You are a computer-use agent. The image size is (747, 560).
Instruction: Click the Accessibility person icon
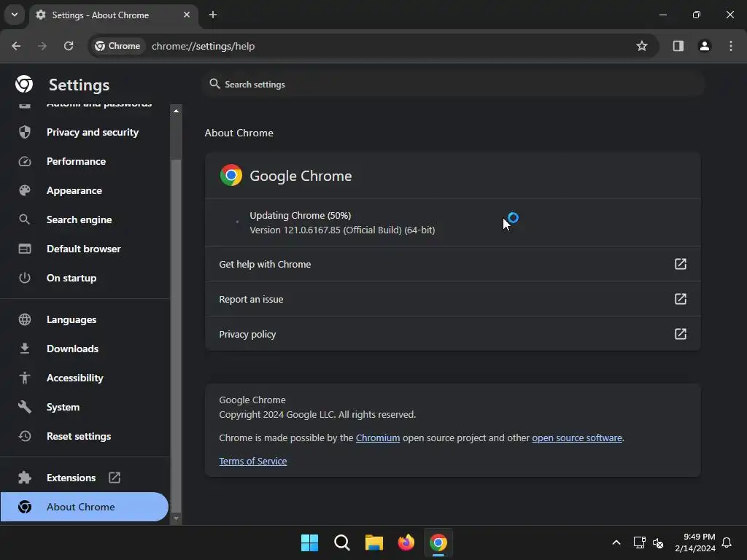(x=25, y=378)
